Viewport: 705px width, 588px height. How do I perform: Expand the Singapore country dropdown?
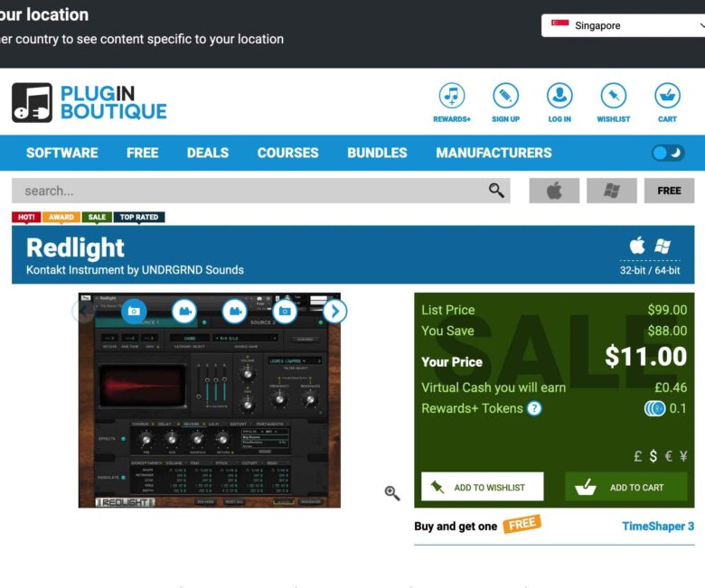pyautogui.click(x=623, y=25)
